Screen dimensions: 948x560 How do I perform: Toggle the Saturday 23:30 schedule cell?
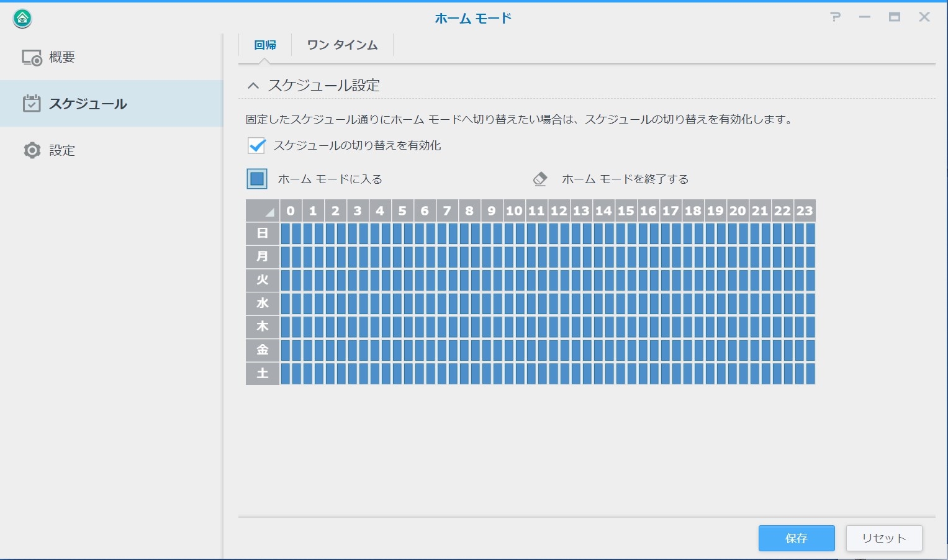pos(810,374)
